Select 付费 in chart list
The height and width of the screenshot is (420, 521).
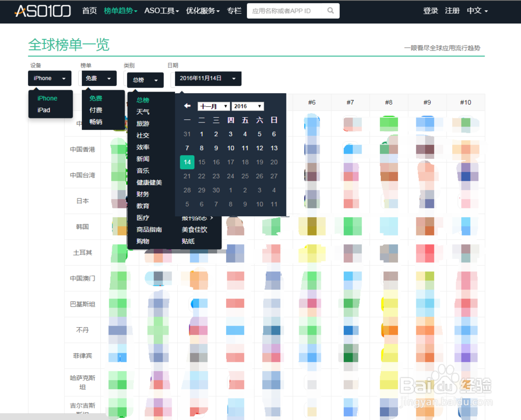[x=96, y=110]
